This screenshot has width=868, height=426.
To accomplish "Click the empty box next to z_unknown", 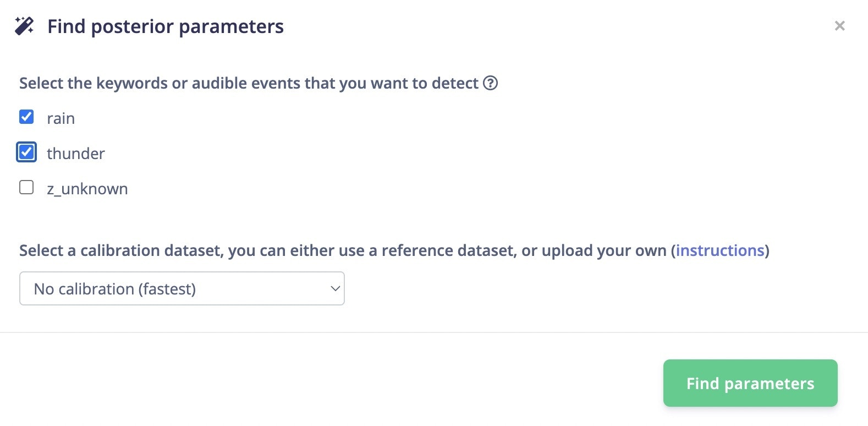I will [26, 187].
